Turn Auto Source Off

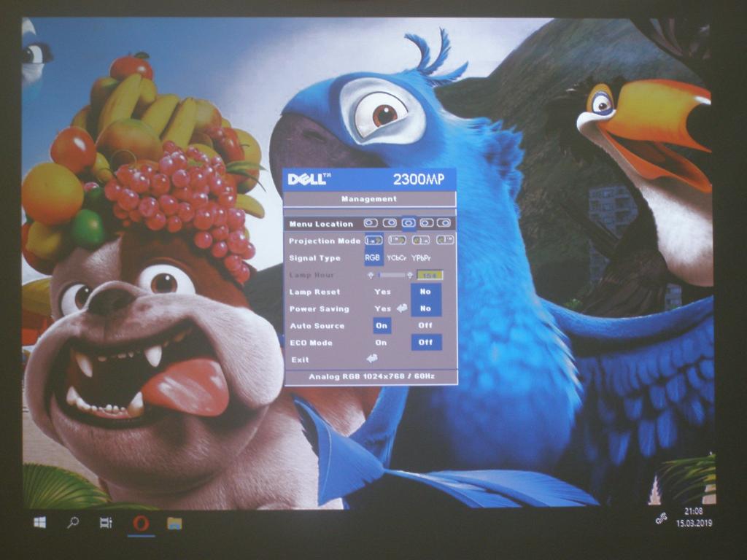[x=425, y=325]
